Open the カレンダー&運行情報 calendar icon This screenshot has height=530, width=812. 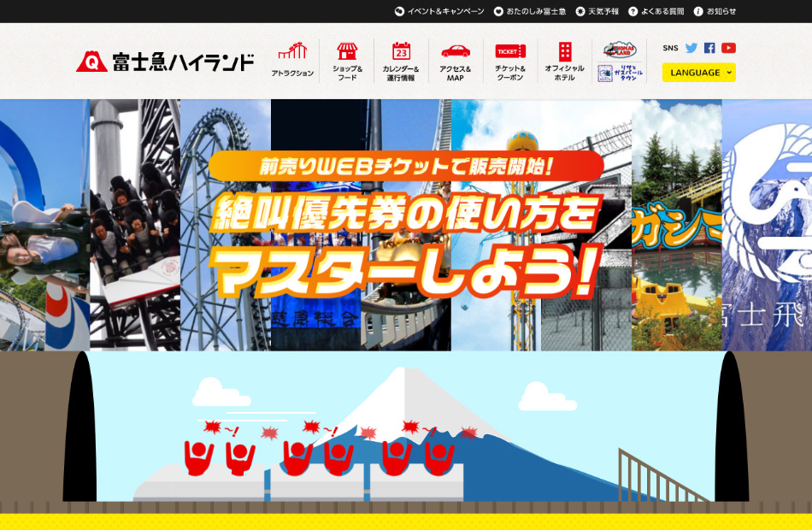pyautogui.click(x=401, y=51)
